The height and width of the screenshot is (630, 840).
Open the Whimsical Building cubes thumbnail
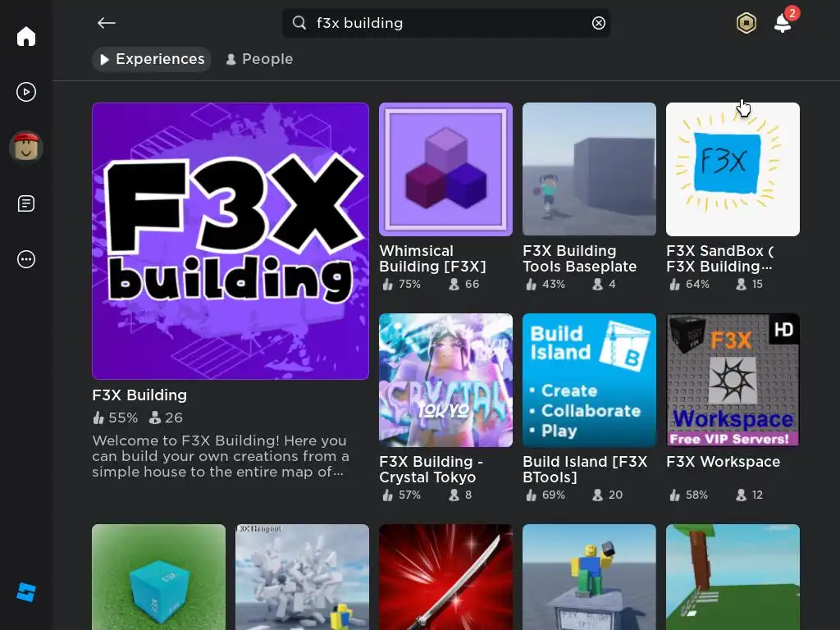pos(445,169)
